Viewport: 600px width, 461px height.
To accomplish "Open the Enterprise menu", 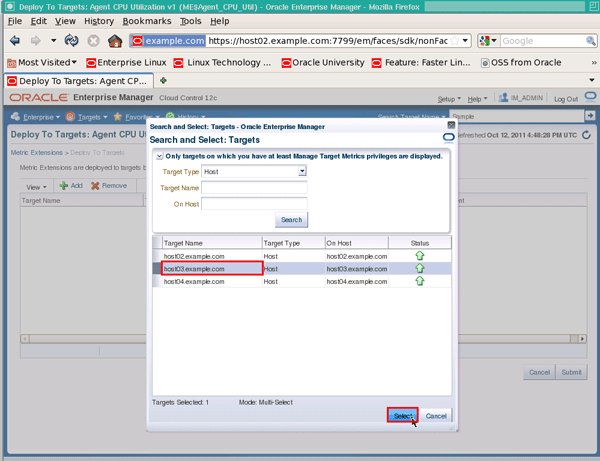I will (x=35, y=117).
